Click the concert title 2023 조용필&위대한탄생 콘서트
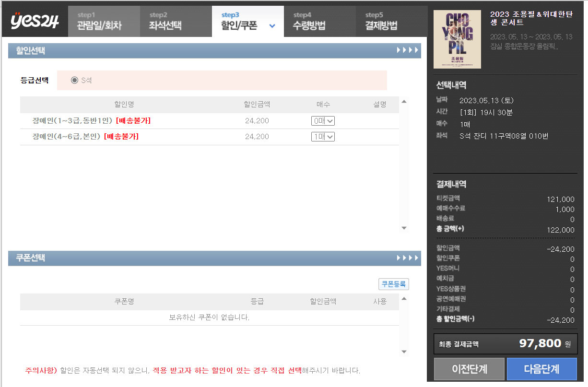Viewport: 588px width, 387px height. [531, 18]
